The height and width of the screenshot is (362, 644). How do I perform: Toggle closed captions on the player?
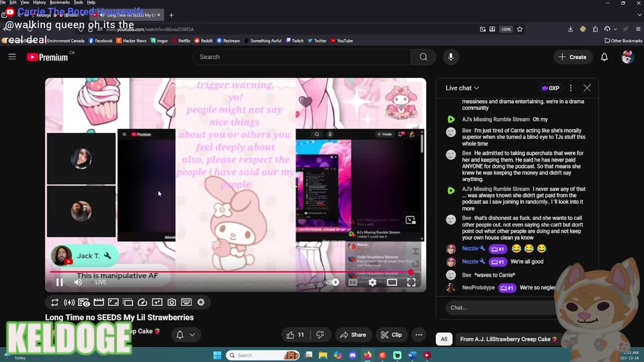pyautogui.click(x=353, y=283)
